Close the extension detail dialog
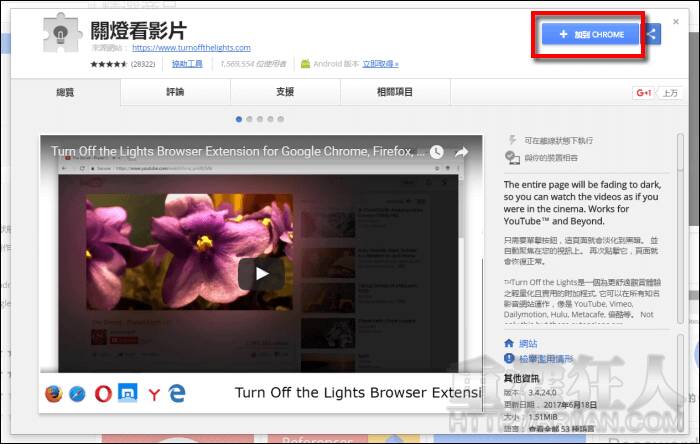 tap(676, 21)
